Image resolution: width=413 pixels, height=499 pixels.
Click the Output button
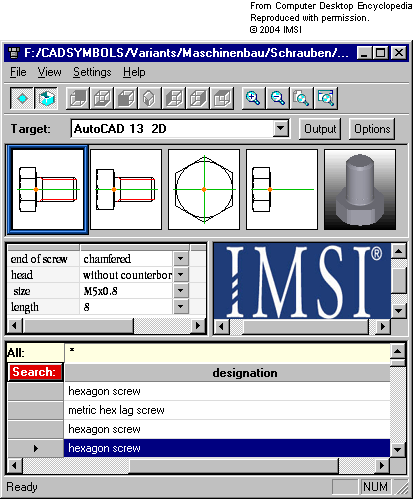(x=320, y=129)
